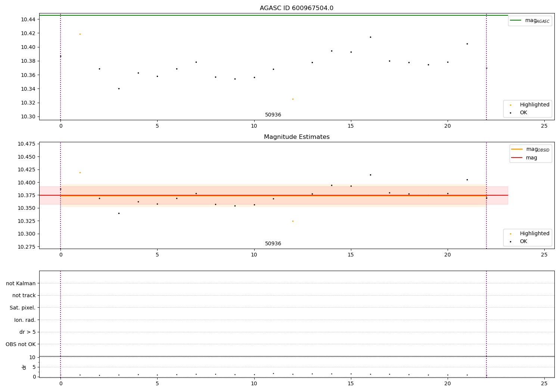Viewport: 560px width, 392px height.
Task: Click the 'Magnitude Estimates' title
Action: tap(296, 137)
